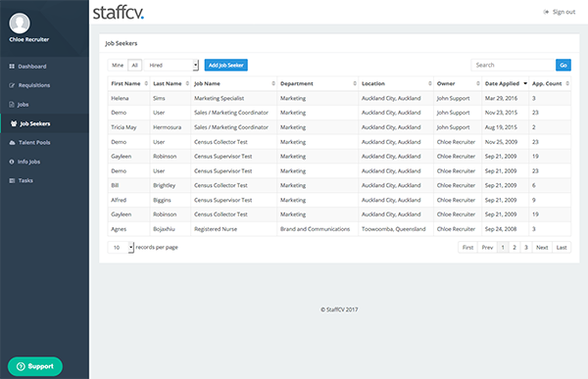Click the Biggins last name cell
Screen dimensions: 588x379
[171, 200]
